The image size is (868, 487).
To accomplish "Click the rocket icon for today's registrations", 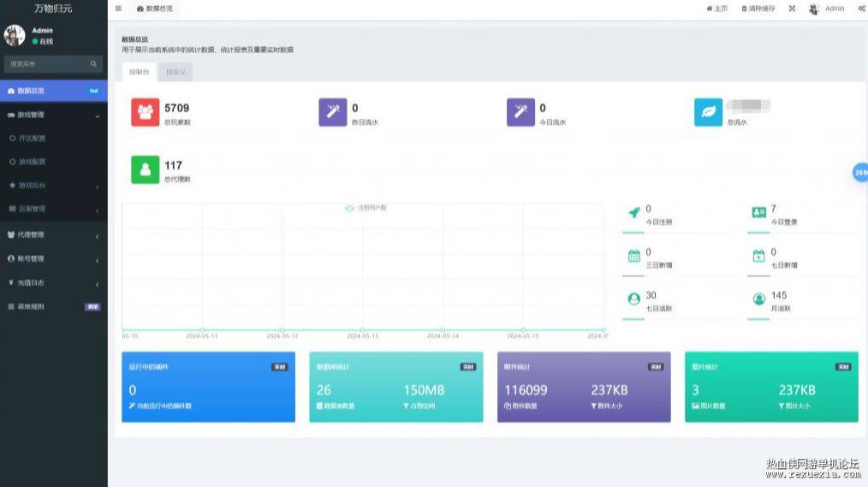I will 633,212.
